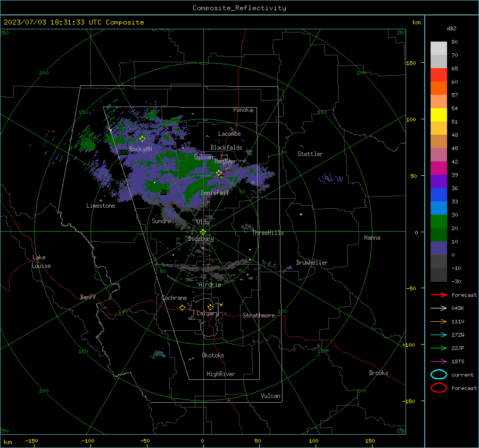Click the Limestone label
Viewport: 479px width, 448px height.
[x=101, y=206]
